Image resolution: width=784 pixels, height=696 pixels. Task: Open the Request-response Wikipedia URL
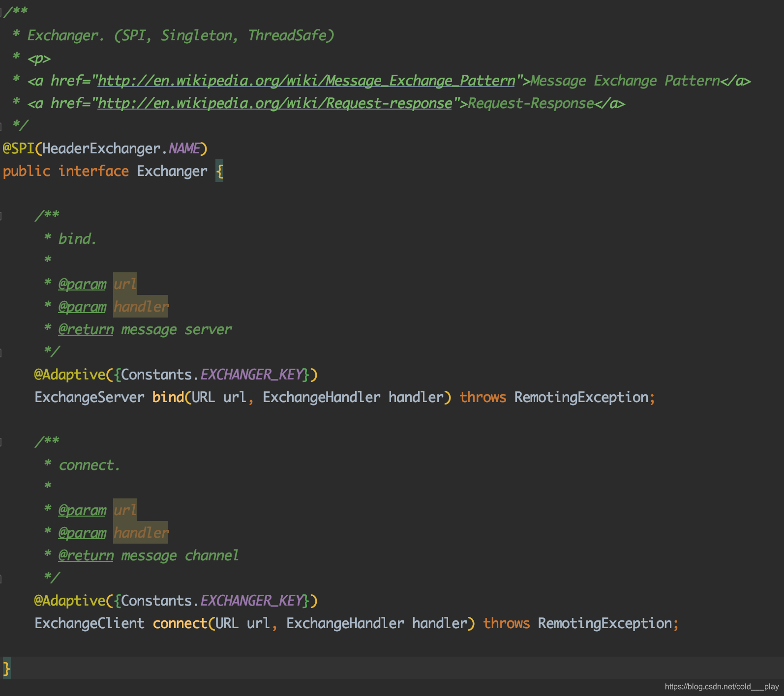click(275, 104)
